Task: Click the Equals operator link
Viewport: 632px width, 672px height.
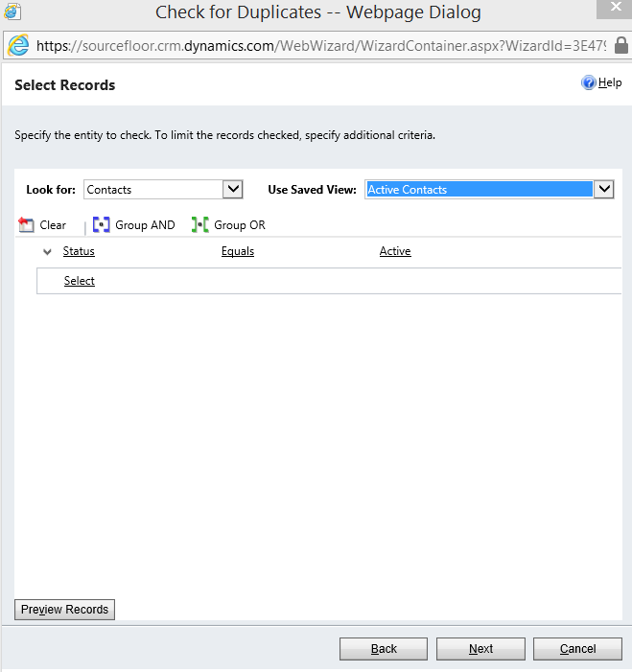Action: coord(238,251)
